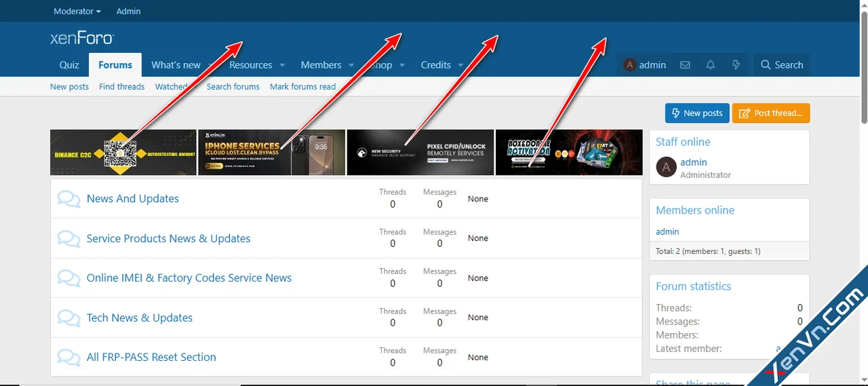Click Mark forums read link
Viewport: 868px width, 386px height.
pos(302,87)
